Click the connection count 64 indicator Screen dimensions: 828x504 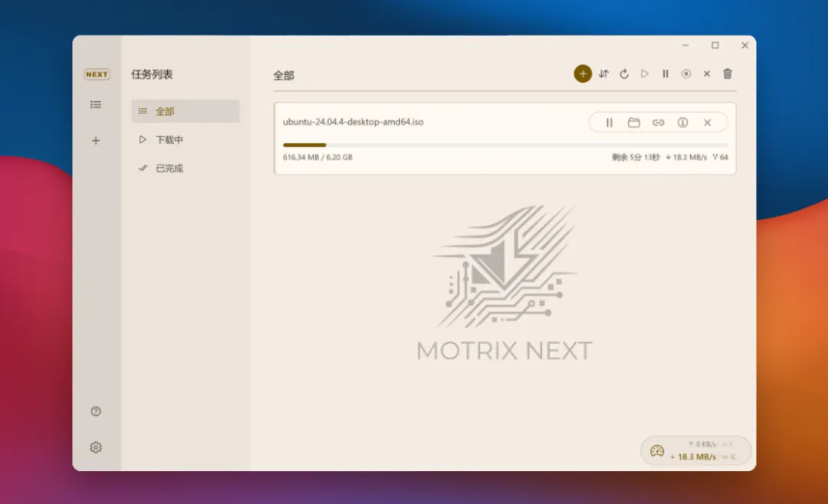[x=720, y=157]
